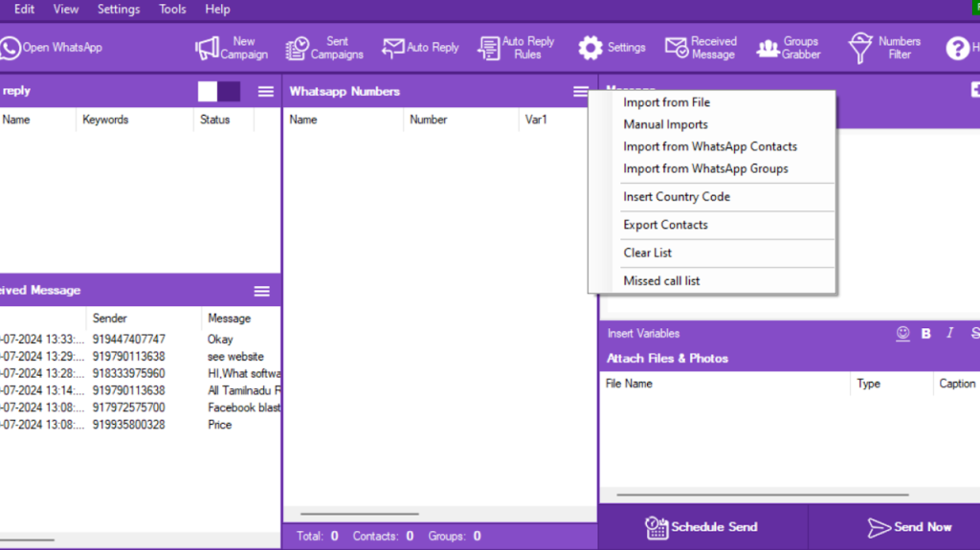980x550 pixels.
Task: Open the Numbers Filter funnel icon
Action: (x=860, y=48)
